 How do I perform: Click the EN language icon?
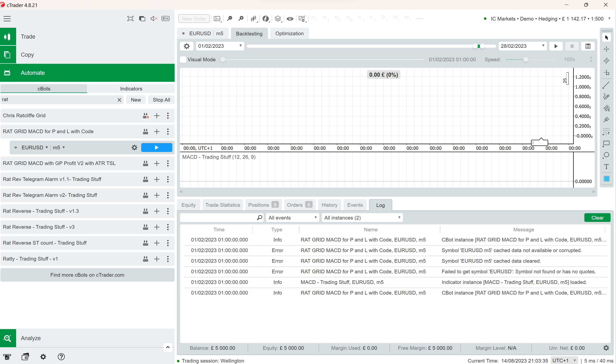click(165, 19)
